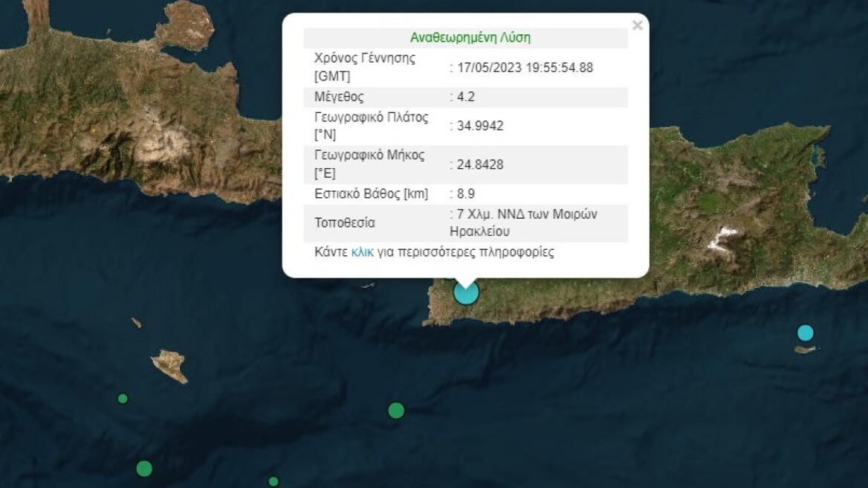Click the large cyan epicenter marker under the popup
Image resolution: width=868 pixels, height=488 pixels.
point(466,292)
